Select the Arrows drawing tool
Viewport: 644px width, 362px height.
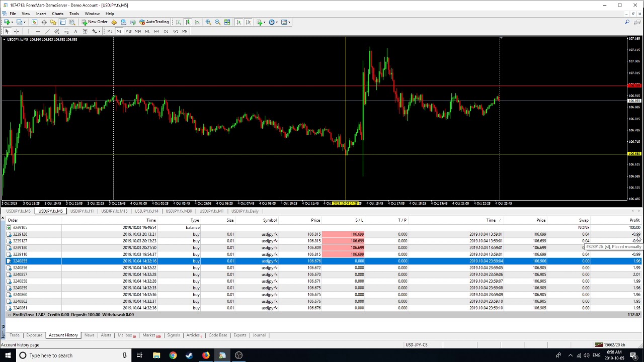94,31
